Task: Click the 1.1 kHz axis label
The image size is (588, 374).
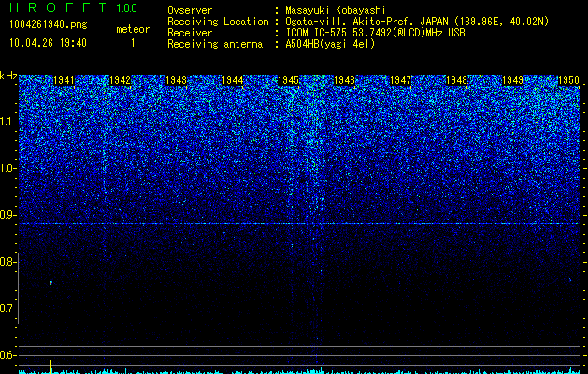Action: tap(8, 122)
